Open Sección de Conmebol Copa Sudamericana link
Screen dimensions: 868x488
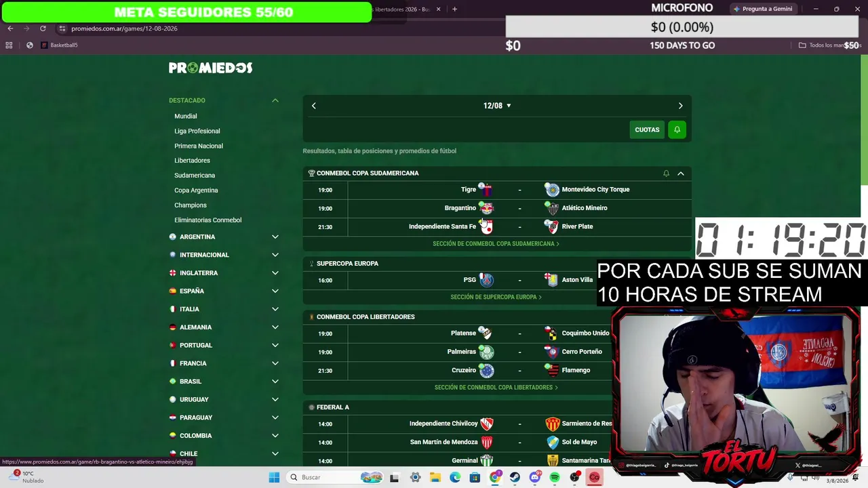point(496,244)
